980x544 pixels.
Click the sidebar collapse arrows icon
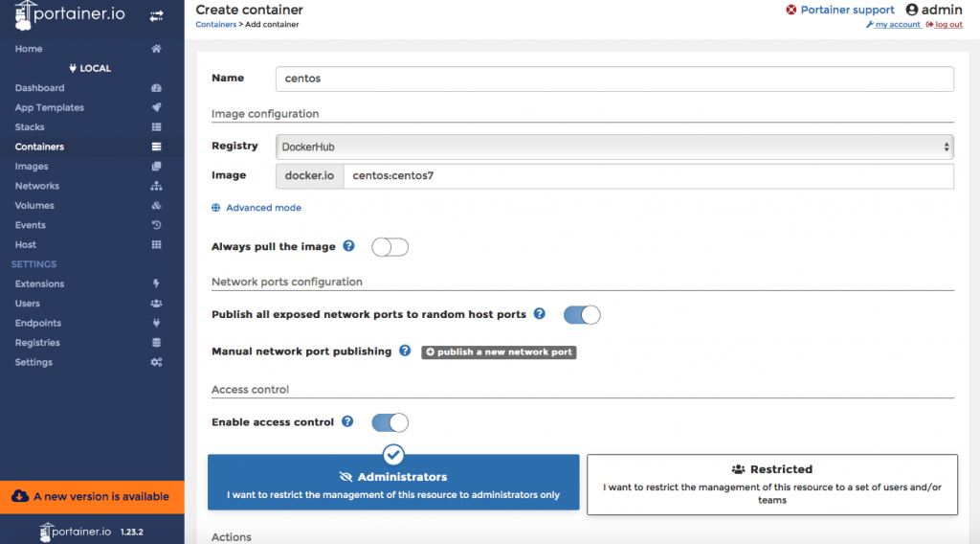[x=156, y=16]
